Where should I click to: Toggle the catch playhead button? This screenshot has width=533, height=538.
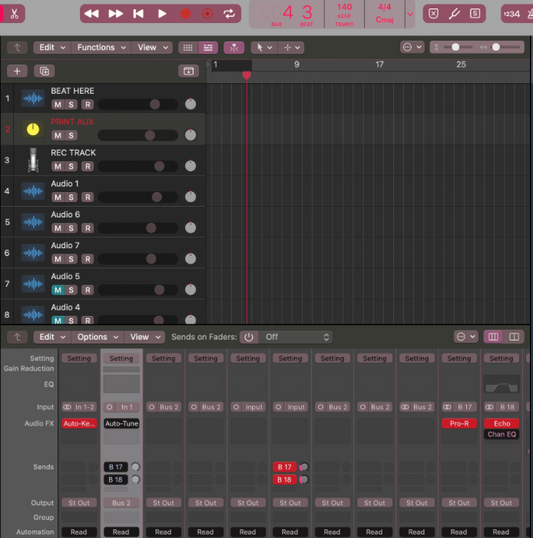[x=234, y=47]
